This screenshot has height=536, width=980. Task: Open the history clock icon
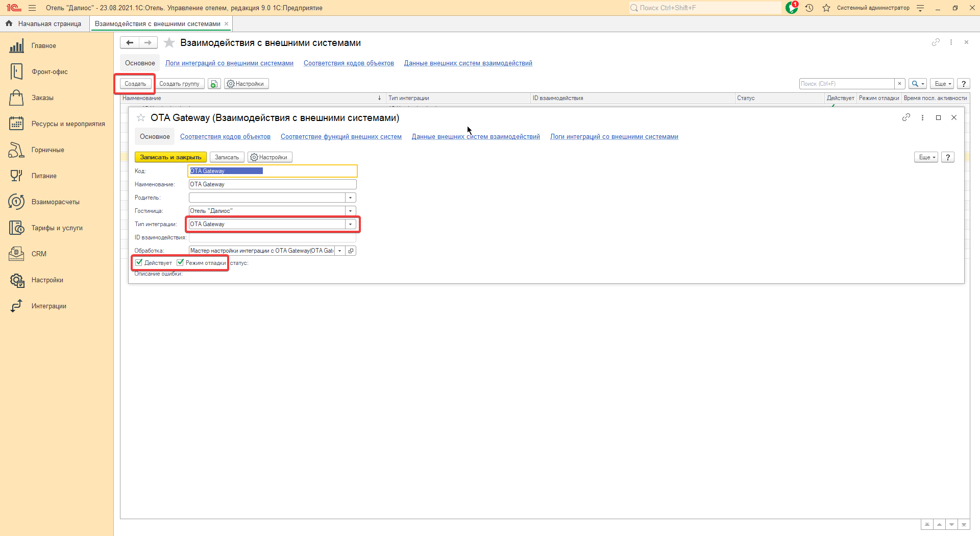(x=809, y=8)
